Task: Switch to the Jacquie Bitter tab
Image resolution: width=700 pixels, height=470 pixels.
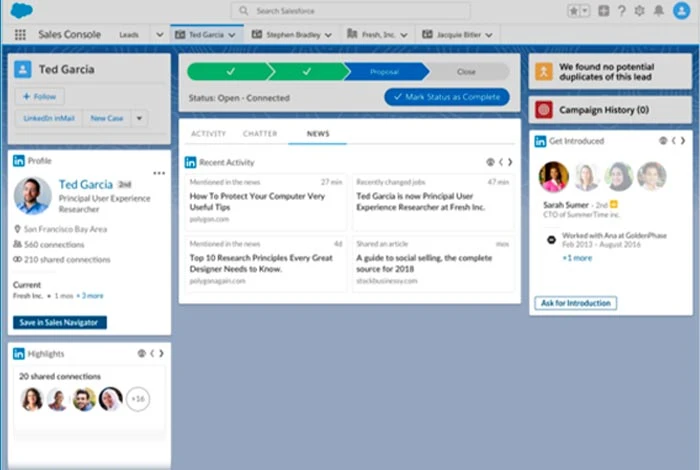Action: pos(458,34)
